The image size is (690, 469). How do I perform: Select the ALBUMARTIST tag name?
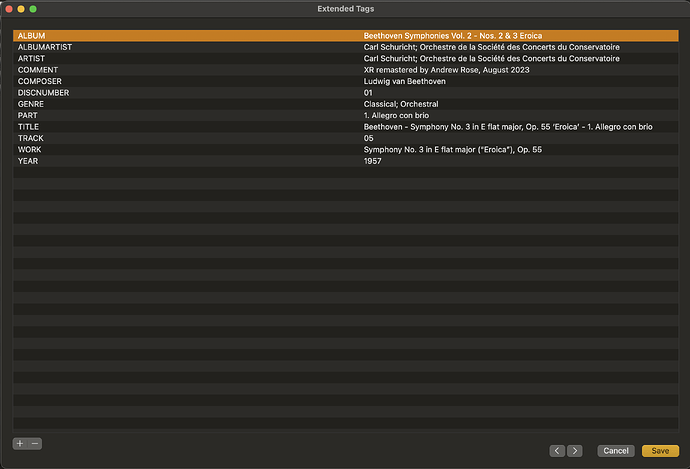point(45,47)
